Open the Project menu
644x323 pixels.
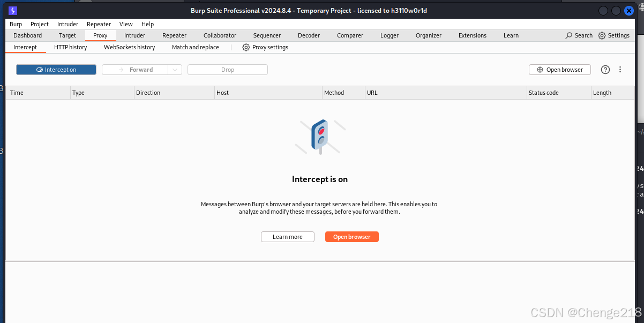point(40,24)
